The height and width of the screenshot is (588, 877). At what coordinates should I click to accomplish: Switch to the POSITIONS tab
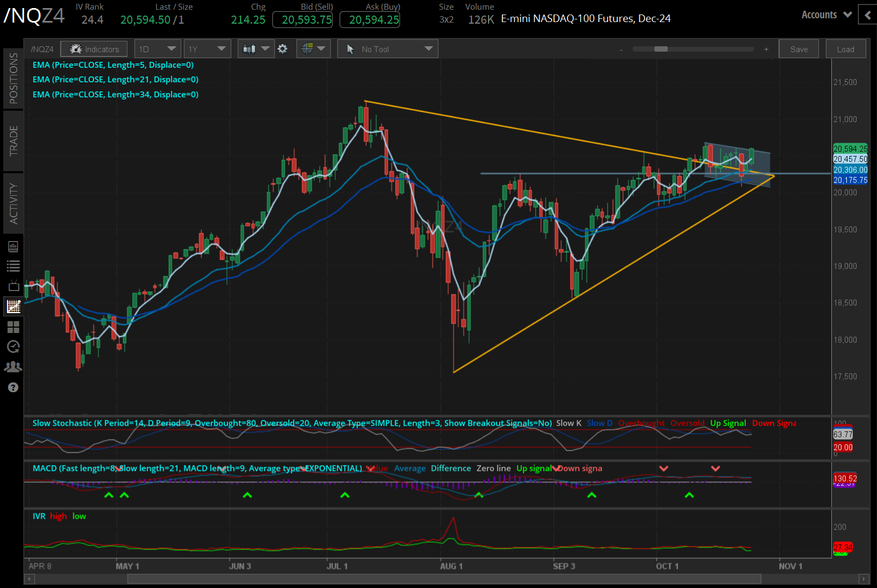point(13,78)
